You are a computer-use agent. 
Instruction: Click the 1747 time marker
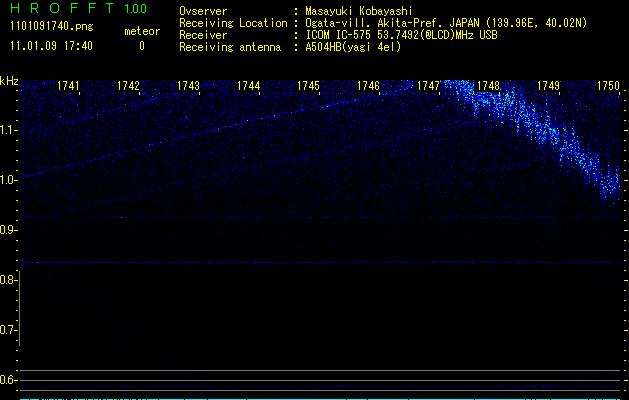(x=428, y=86)
